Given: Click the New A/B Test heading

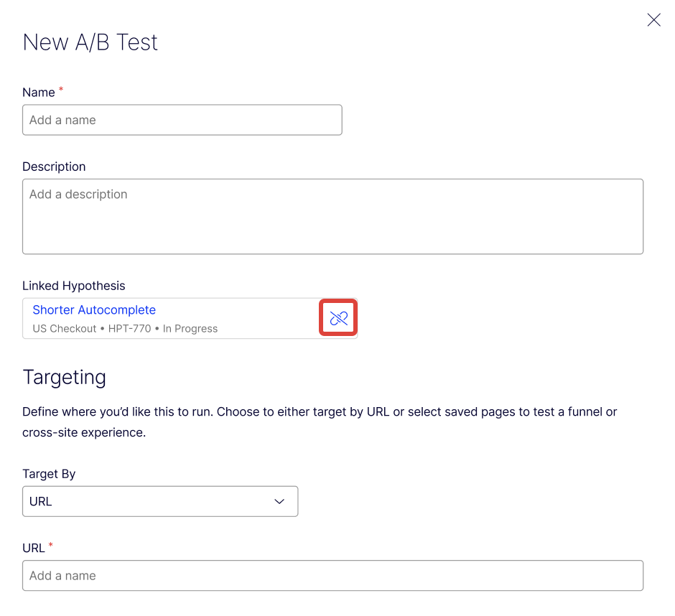Looking at the screenshot, I should [90, 42].
